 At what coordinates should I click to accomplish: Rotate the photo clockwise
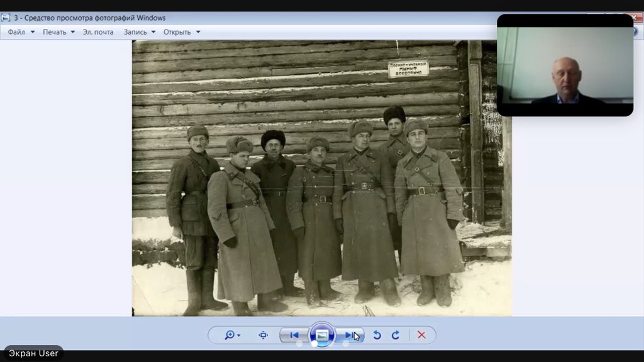396,335
